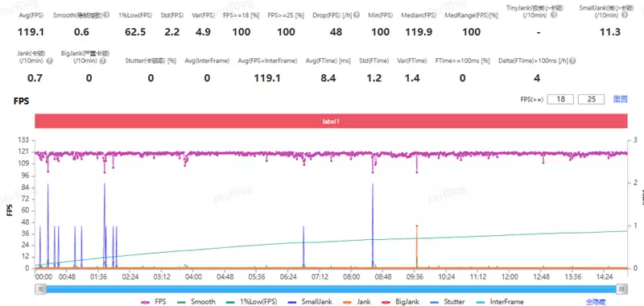Image resolution: width=644 pixels, height=306 pixels.
Task: Click the blue time range slider track
Action: 332,290
